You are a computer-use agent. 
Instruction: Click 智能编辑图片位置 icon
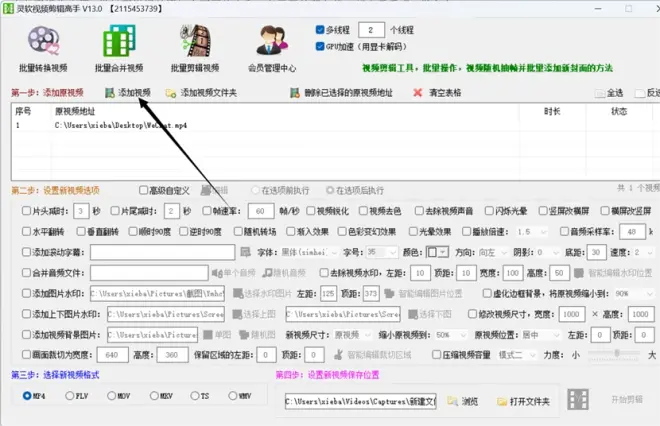click(x=389, y=293)
